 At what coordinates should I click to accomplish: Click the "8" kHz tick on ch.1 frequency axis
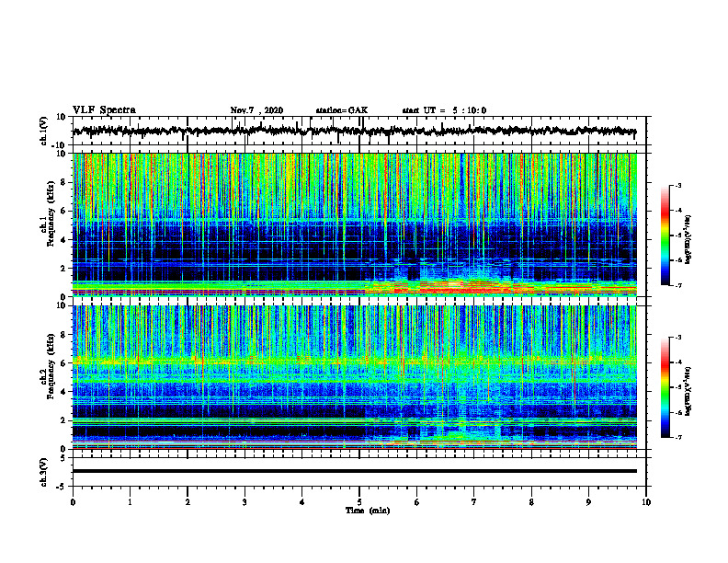[63, 182]
